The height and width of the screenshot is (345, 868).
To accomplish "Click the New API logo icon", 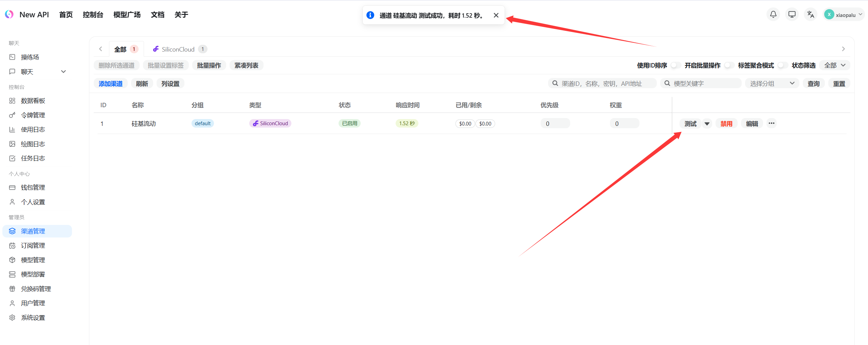I will [9, 14].
